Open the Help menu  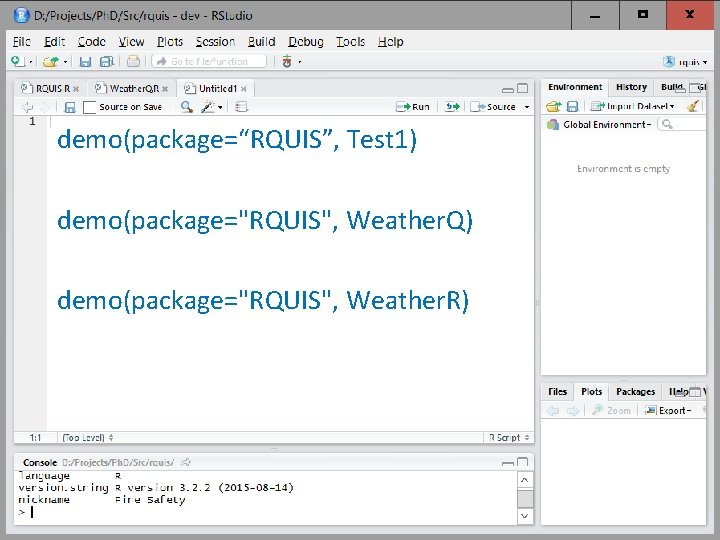pyautogui.click(x=390, y=42)
